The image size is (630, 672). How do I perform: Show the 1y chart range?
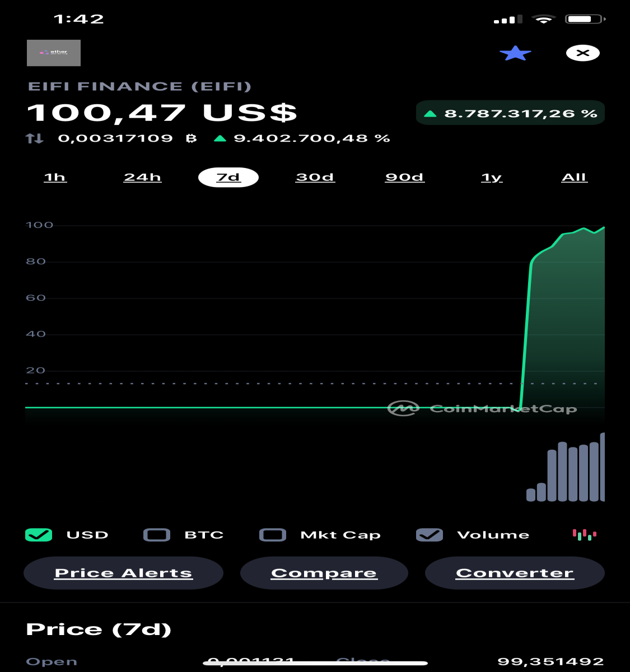pyautogui.click(x=492, y=178)
